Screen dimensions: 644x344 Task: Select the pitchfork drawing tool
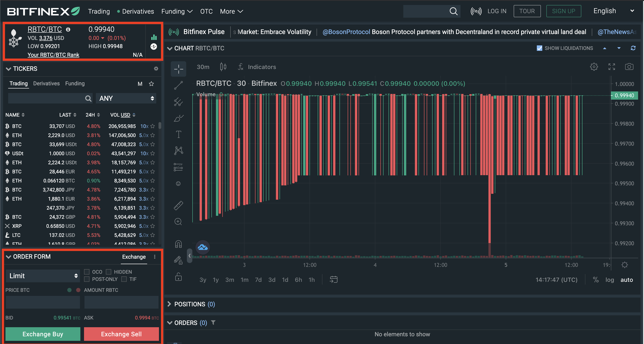coord(178,102)
